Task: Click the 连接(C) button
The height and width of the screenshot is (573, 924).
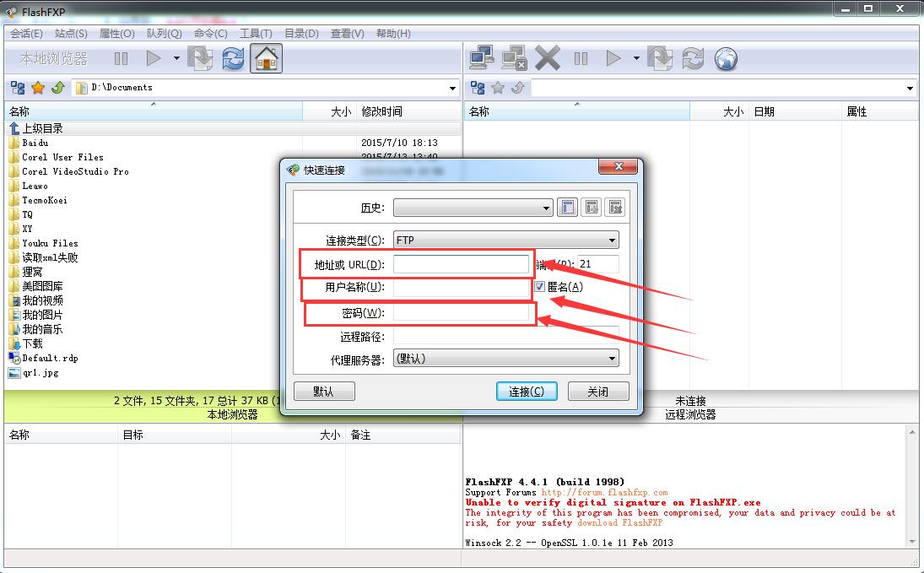Action: 527,391
